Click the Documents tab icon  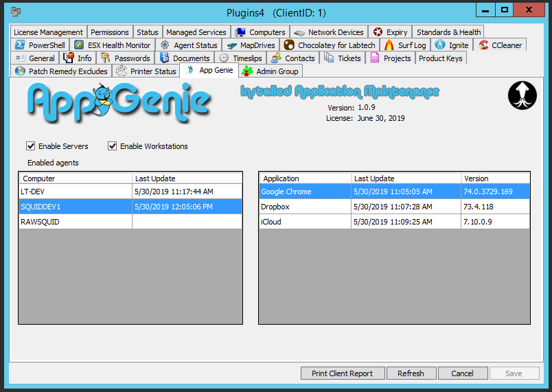coord(164,58)
